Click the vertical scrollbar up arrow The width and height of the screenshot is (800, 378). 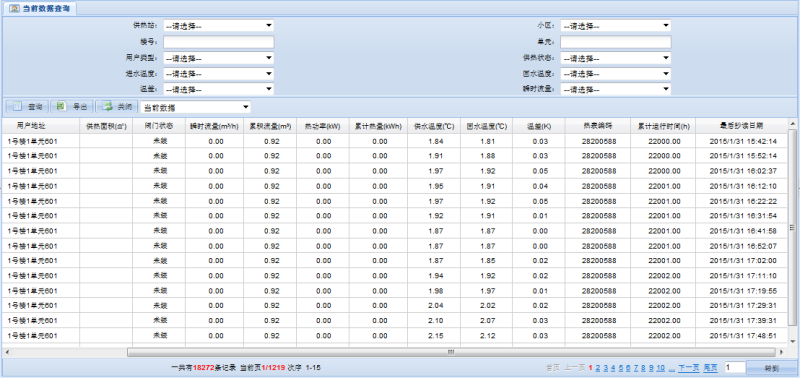(793, 123)
